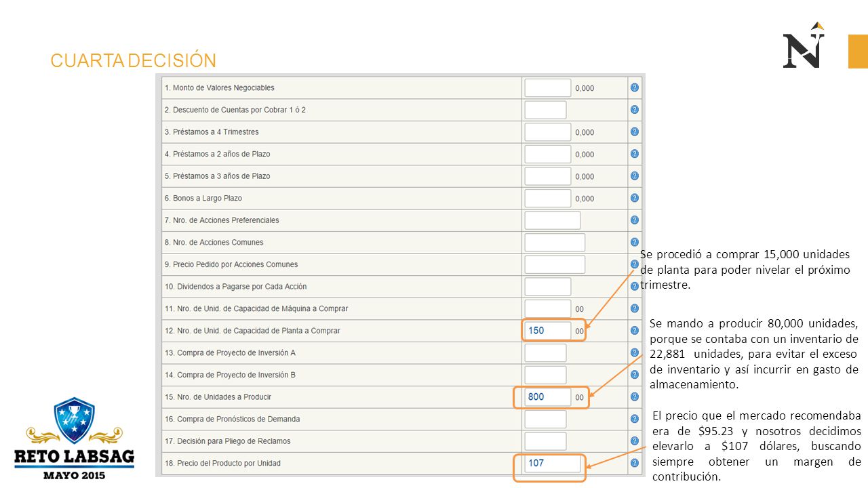Open help for Descuento de Cuentas por Cobrar
This screenshot has height=488, width=868.
point(635,109)
